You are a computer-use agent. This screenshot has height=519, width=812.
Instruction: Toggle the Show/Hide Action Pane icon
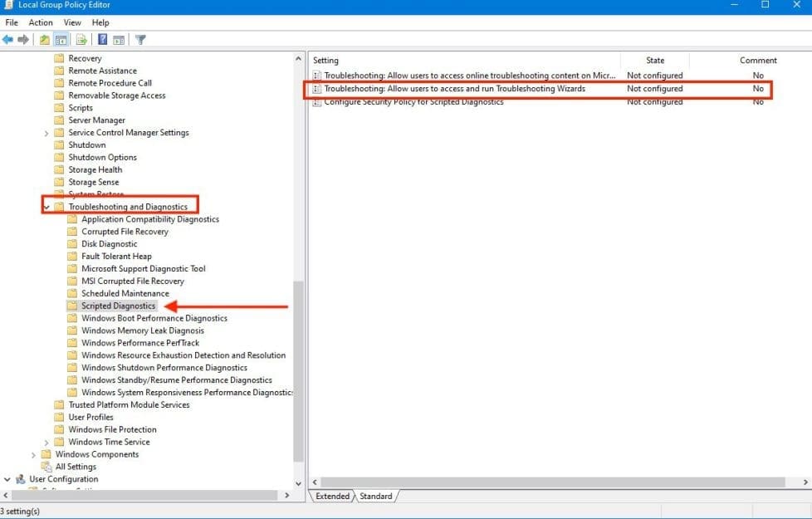coord(119,39)
